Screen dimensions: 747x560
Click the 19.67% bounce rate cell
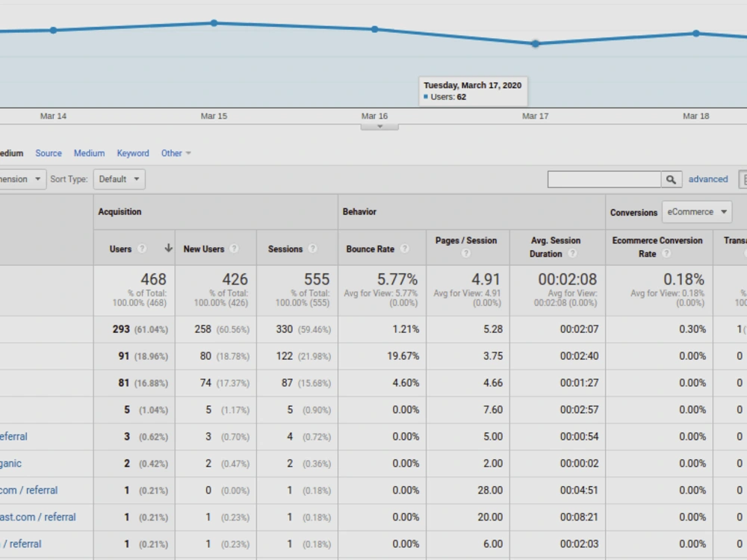coord(403,356)
